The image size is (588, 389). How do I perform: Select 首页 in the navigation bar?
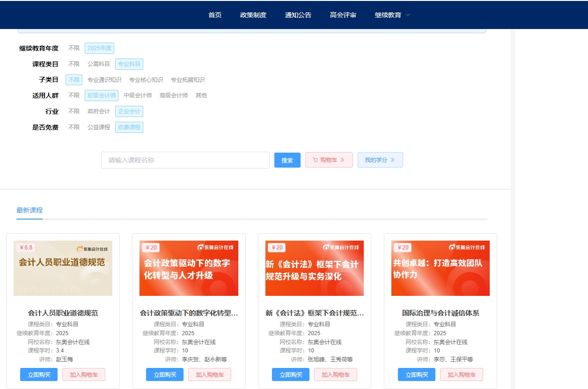click(214, 15)
